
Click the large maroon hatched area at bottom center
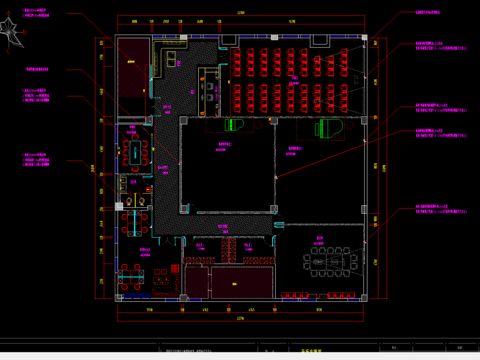pos(242,282)
